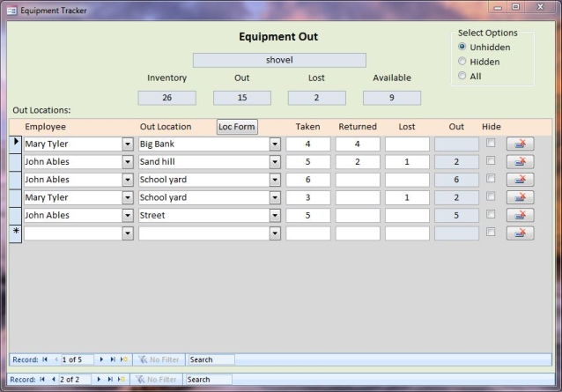Go to previous record in the '2 of 2' navigator
Viewport: 562px width, 392px height.
(x=53, y=379)
